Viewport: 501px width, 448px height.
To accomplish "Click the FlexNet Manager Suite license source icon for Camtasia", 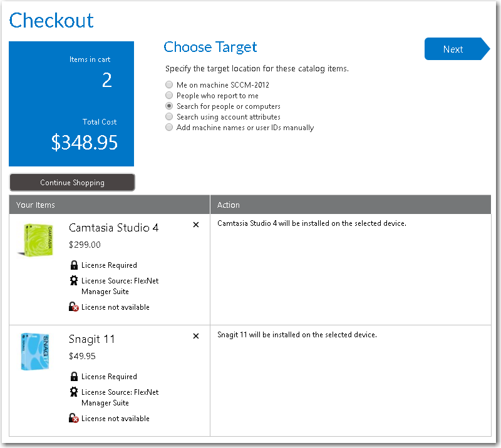I will point(75,280).
